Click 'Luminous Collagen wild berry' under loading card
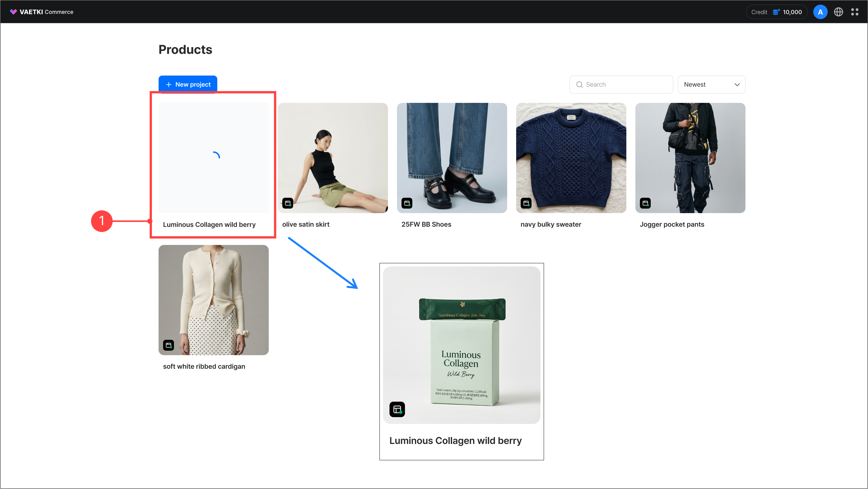868x489 pixels. tap(209, 224)
